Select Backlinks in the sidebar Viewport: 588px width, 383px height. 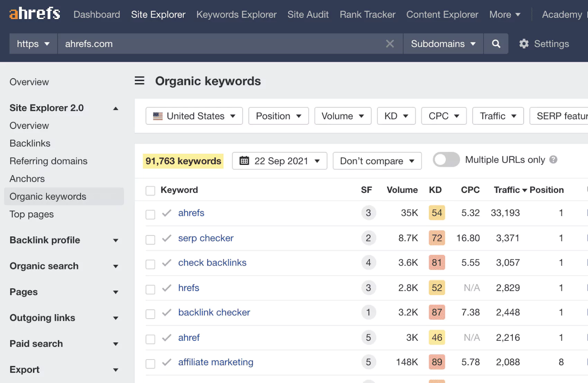coord(30,143)
